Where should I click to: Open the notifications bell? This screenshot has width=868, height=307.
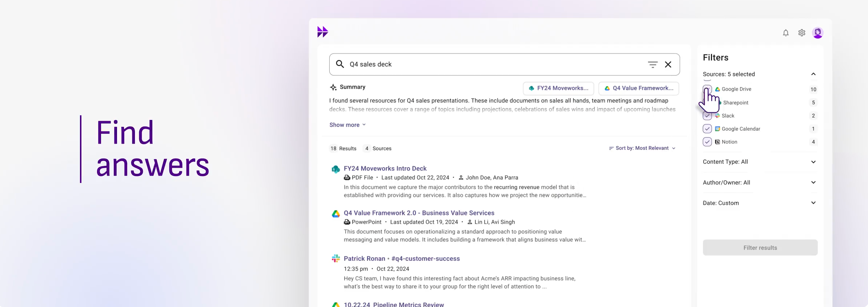[x=785, y=33]
